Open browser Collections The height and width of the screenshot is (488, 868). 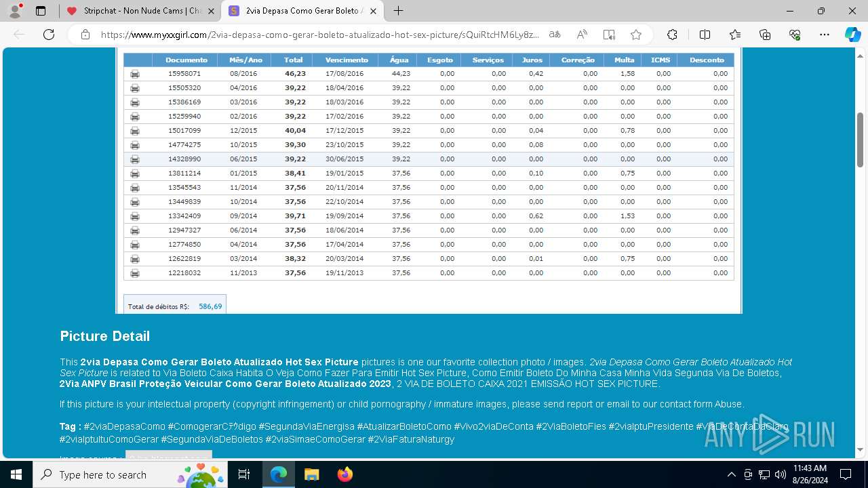(765, 35)
